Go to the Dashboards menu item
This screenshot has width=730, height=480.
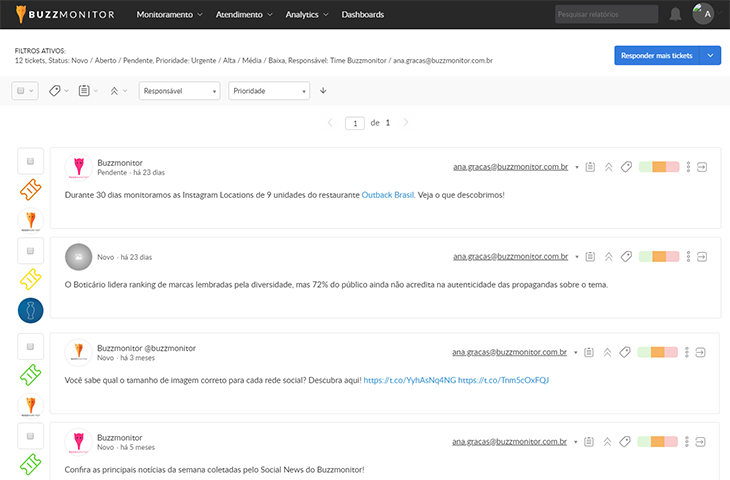362,15
